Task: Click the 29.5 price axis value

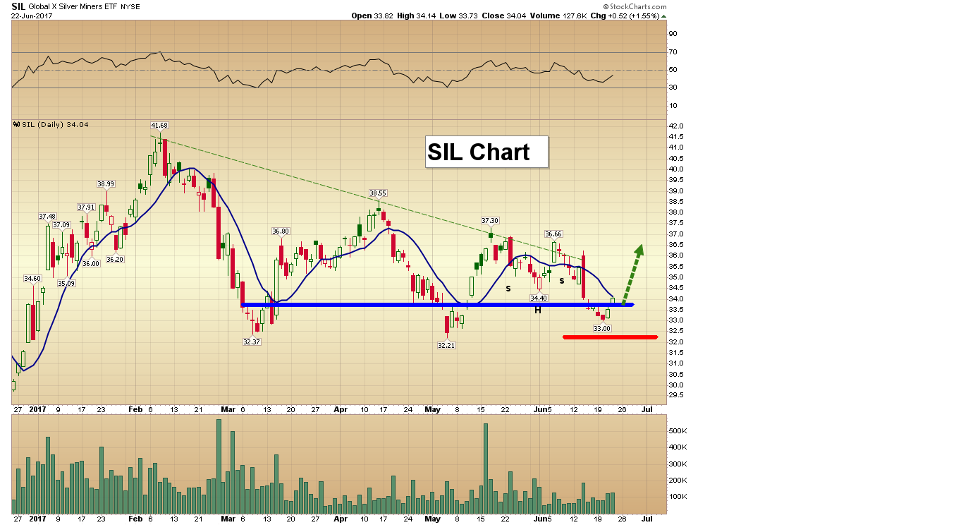Action: 677,395
